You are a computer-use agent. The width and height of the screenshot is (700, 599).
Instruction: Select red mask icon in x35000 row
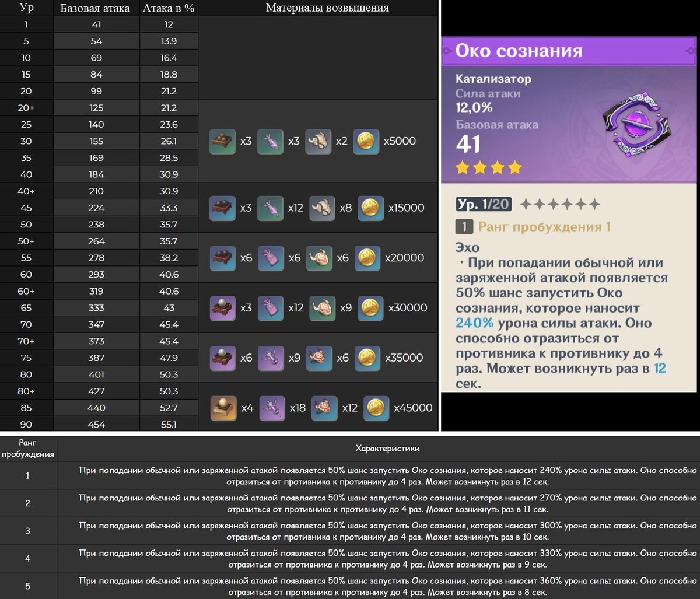point(318,358)
